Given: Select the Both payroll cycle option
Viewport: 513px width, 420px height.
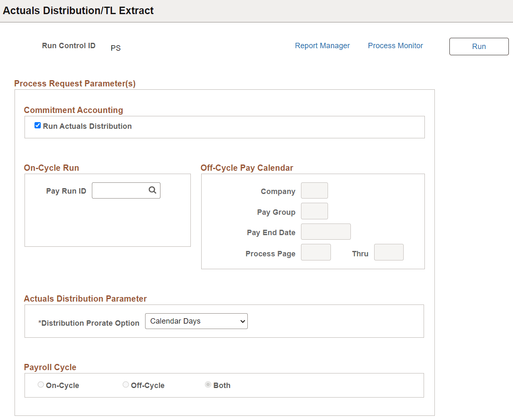Looking at the screenshot, I should pyautogui.click(x=208, y=384).
